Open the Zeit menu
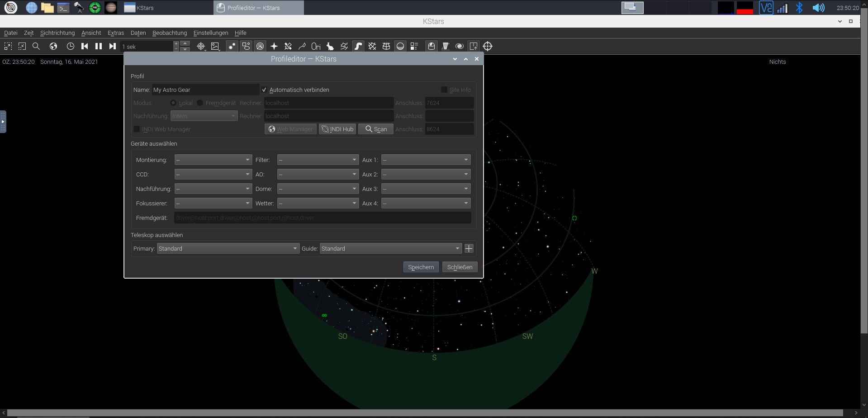Screen dimensions: 868x418 point(28,33)
